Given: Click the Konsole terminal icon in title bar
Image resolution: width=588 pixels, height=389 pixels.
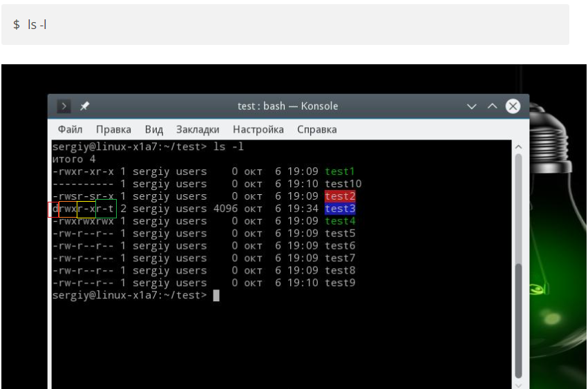Looking at the screenshot, I should pos(64,106).
